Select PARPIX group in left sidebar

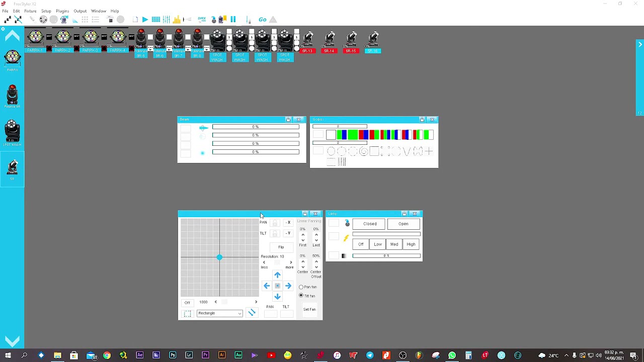click(x=12, y=60)
